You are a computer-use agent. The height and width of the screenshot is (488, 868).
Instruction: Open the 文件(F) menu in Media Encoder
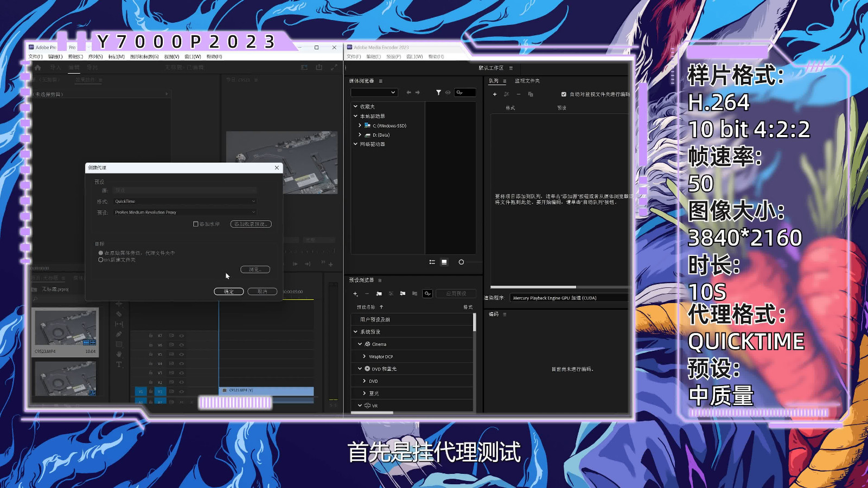354,56
